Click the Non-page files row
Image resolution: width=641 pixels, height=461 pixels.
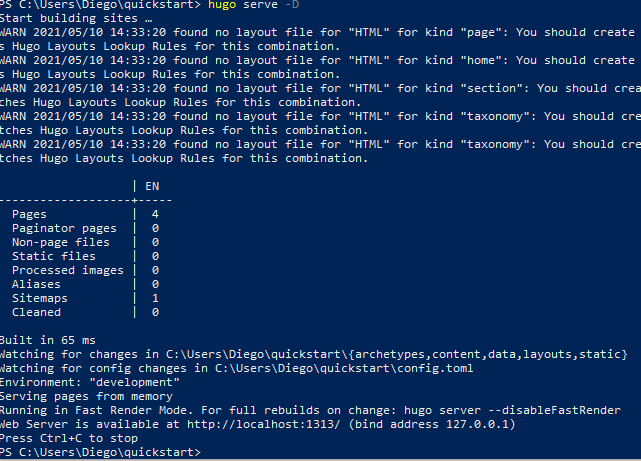60,242
